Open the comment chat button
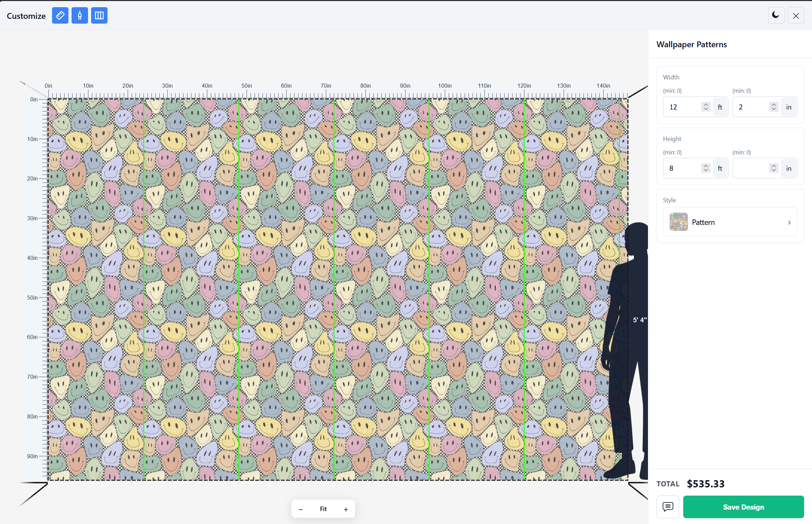This screenshot has width=812, height=524. tap(668, 507)
